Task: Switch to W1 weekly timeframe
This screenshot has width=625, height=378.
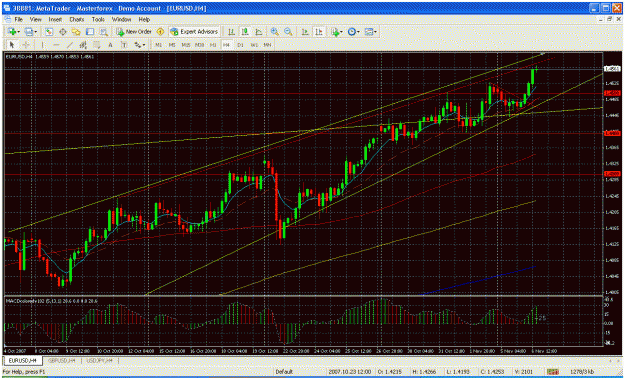Action: tap(254, 45)
